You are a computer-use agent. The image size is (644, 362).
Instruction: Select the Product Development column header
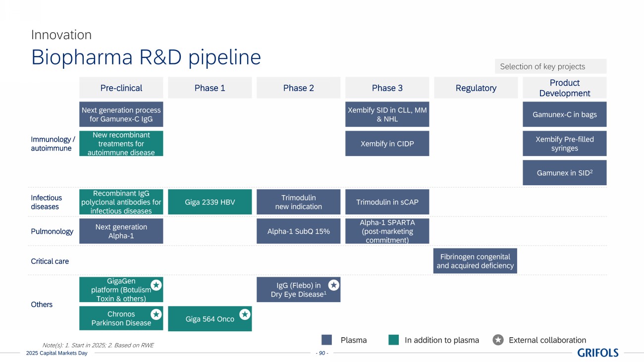click(565, 88)
